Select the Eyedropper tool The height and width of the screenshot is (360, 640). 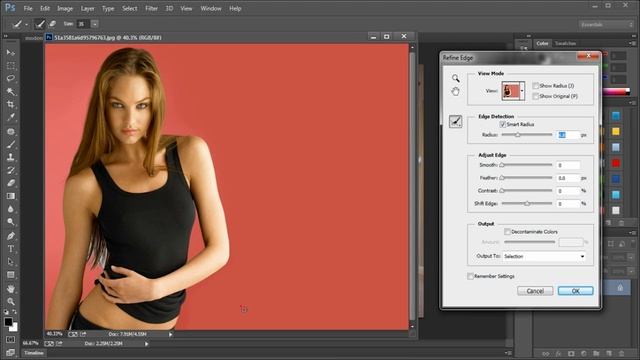(x=11, y=118)
